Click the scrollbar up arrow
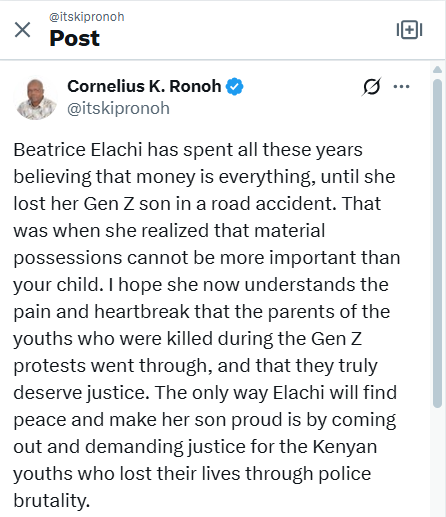446x517 pixels. click(x=437, y=70)
